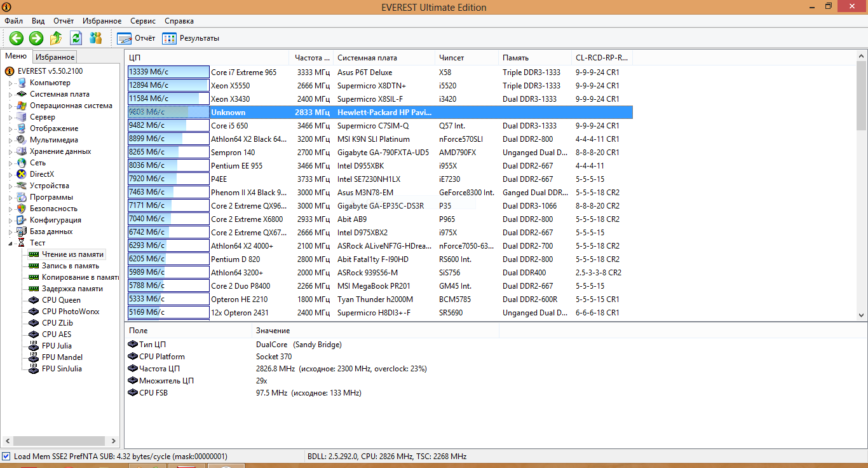Viewport: 868px width, 468px height.
Task: Click the FPU Mandel chip icon
Action: pos(34,357)
